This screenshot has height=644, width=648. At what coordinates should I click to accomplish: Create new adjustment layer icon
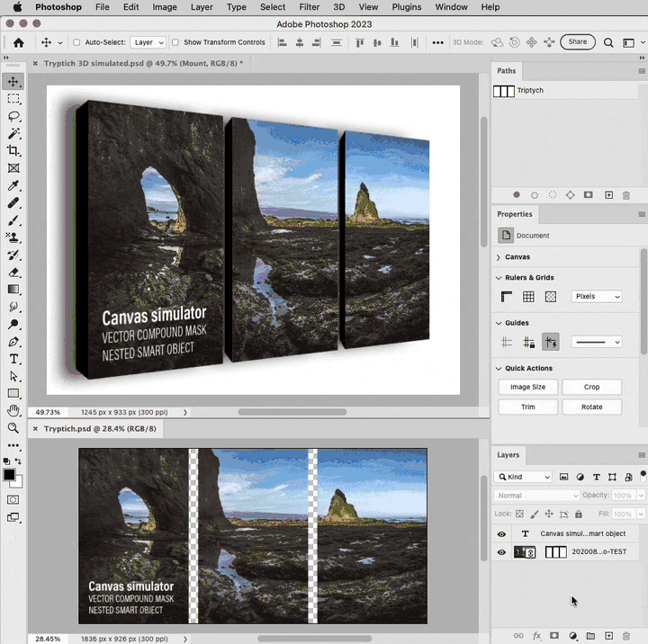(572, 636)
